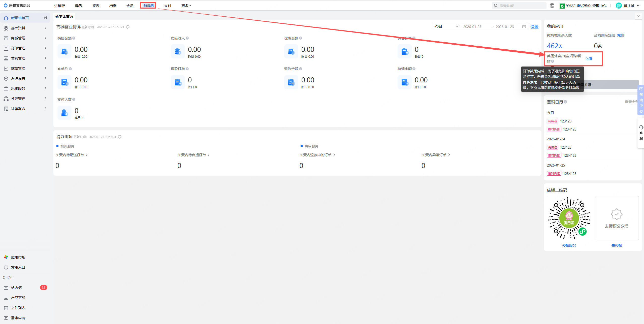Click help icon beside 销售金额
This screenshot has width=644, height=324.
[x=74, y=38]
